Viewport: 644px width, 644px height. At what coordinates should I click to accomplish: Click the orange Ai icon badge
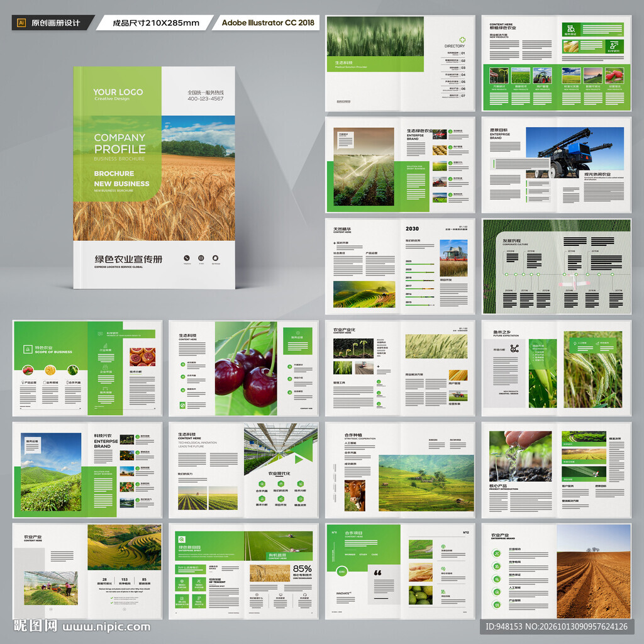(x=21, y=23)
